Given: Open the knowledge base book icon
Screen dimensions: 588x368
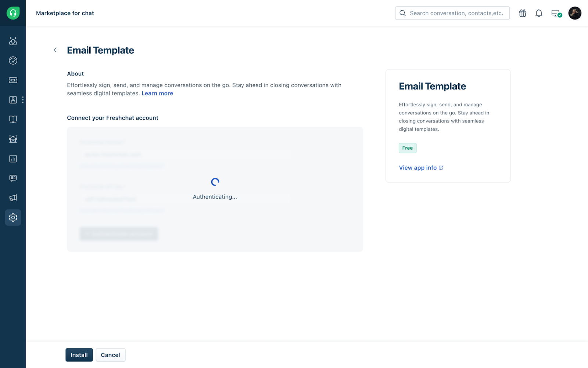Looking at the screenshot, I should click(13, 119).
